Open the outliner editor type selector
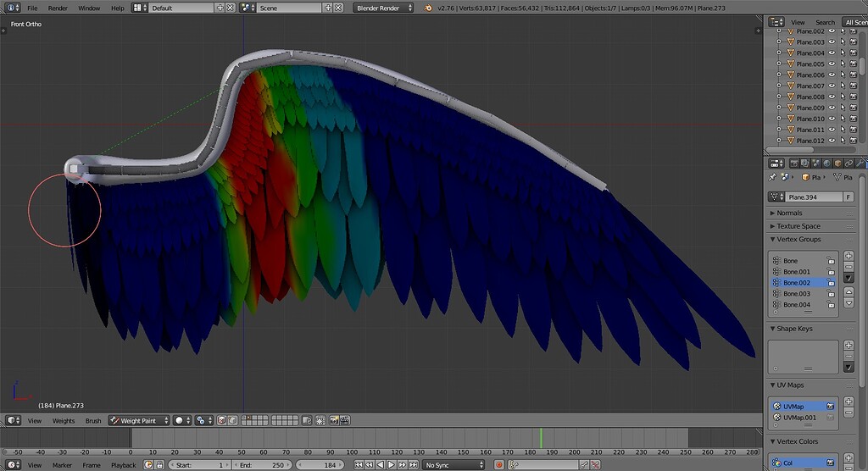 [776, 22]
